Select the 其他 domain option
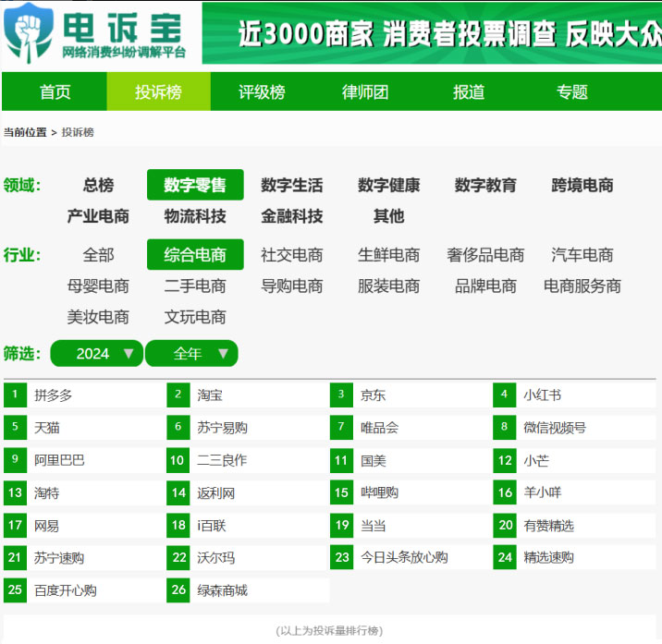Viewport: 662px width, 644px height. (389, 216)
